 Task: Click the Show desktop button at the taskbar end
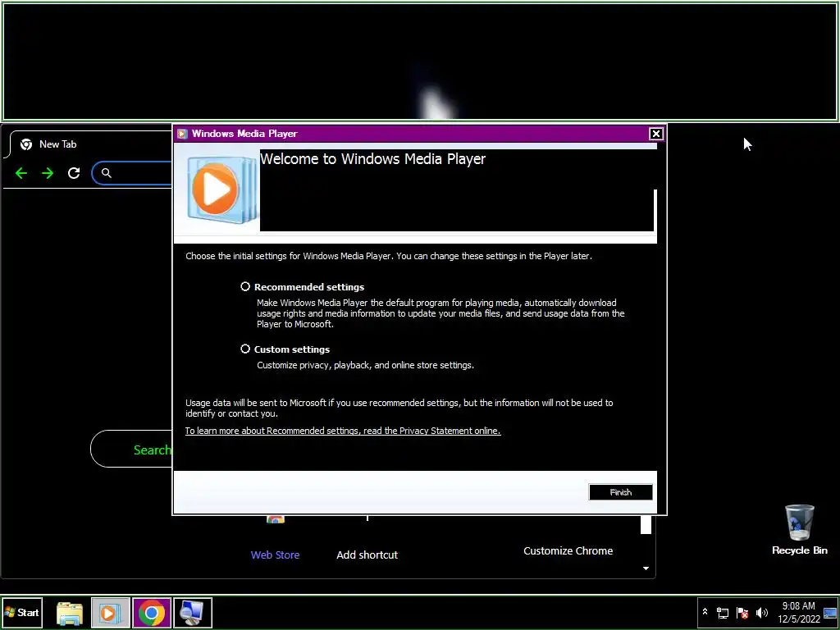(x=830, y=612)
